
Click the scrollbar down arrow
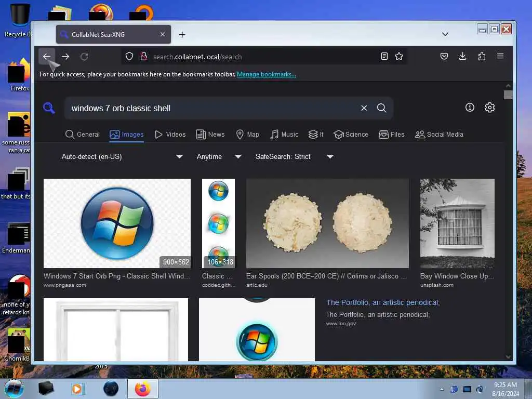pyautogui.click(x=508, y=356)
